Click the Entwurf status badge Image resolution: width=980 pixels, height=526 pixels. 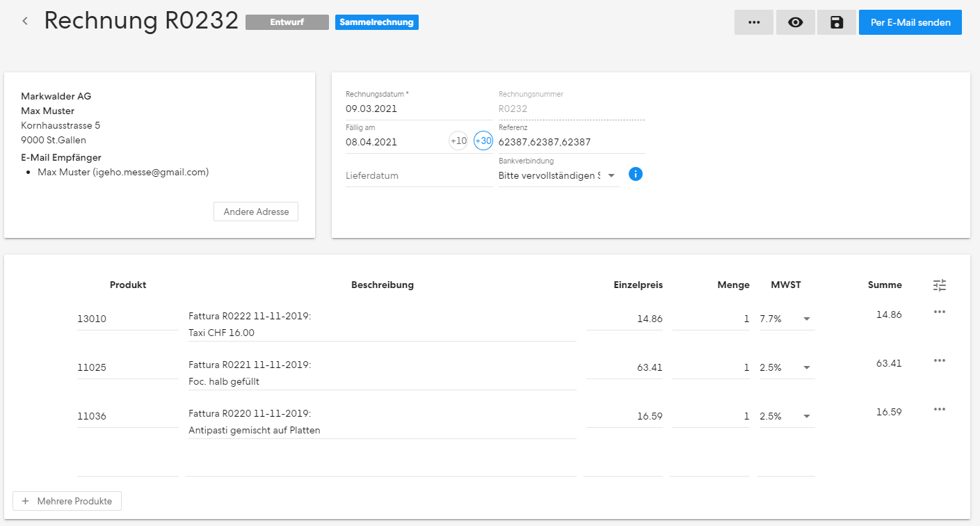[287, 22]
